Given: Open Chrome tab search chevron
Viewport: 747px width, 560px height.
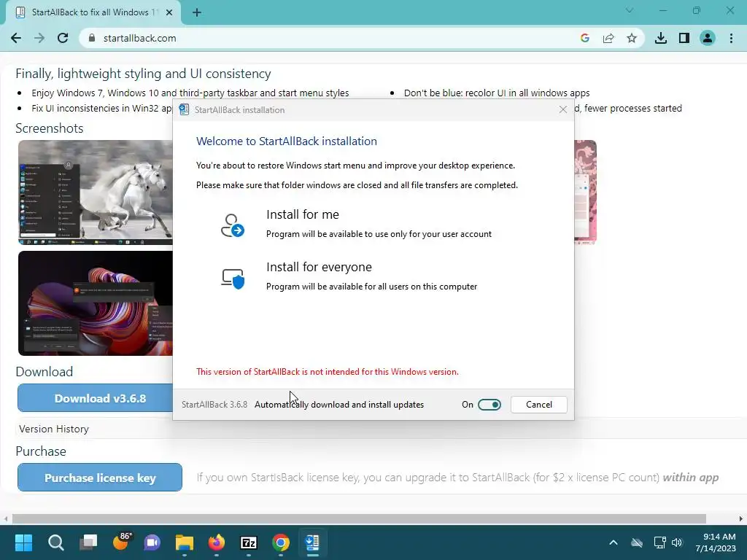Looking at the screenshot, I should click(x=630, y=10).
